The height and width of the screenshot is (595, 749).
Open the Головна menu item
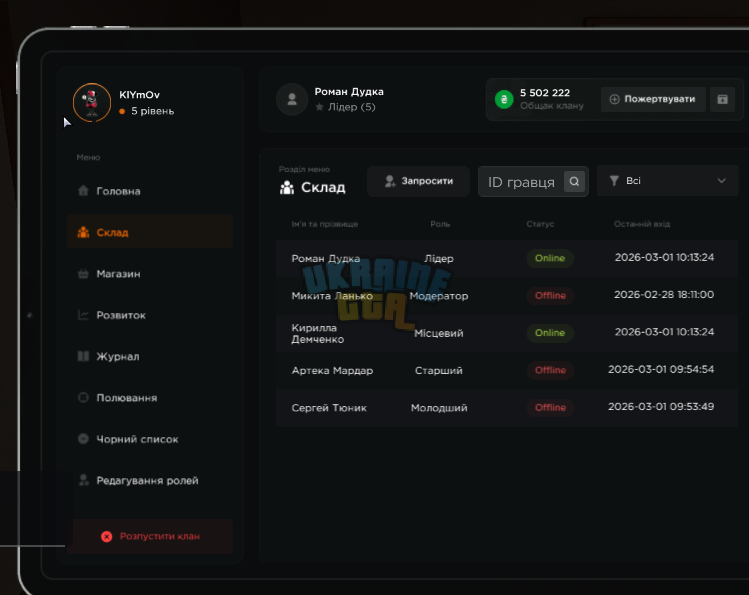coord(150,191)
